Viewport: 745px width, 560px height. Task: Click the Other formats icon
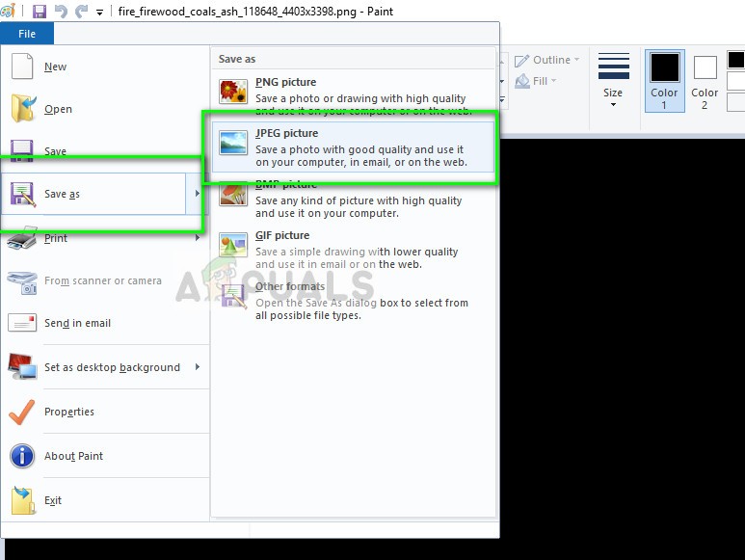[233, 296]
